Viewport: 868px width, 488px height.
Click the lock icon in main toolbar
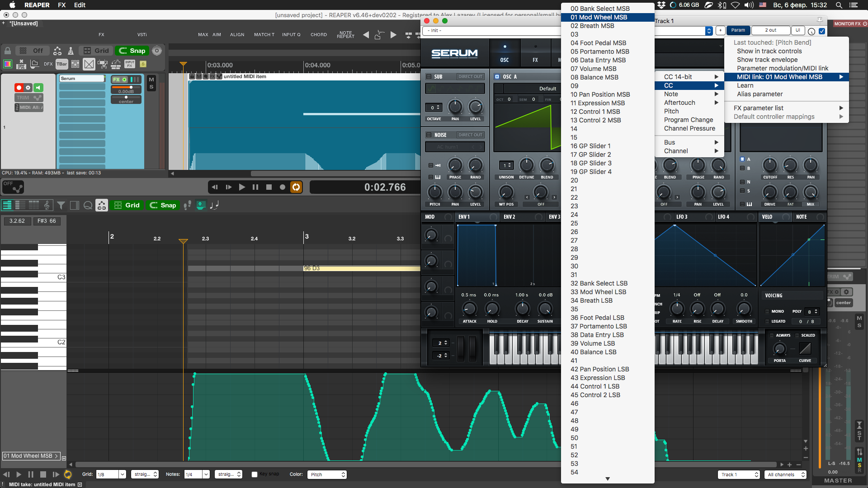(8, 51)
